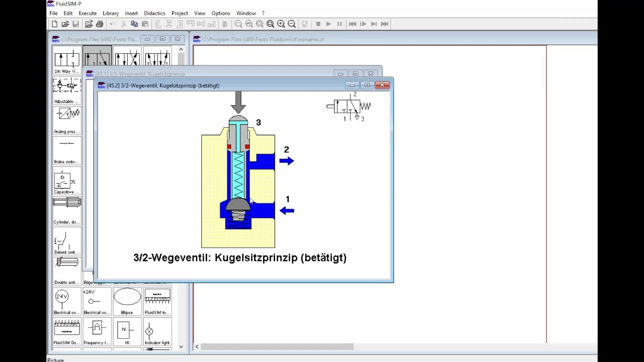Open the Library menu

111,13
